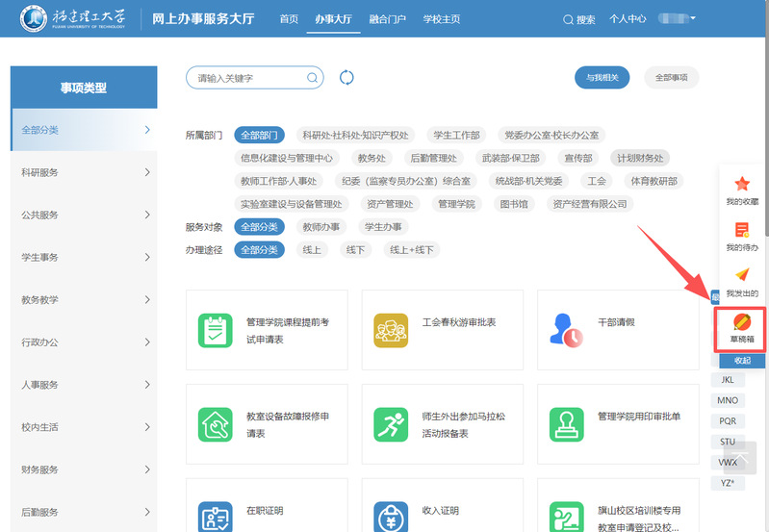The width and height of the screenshot is (769, 532).
Task: Open 我的待办 list icon
Action: [741, 230]
